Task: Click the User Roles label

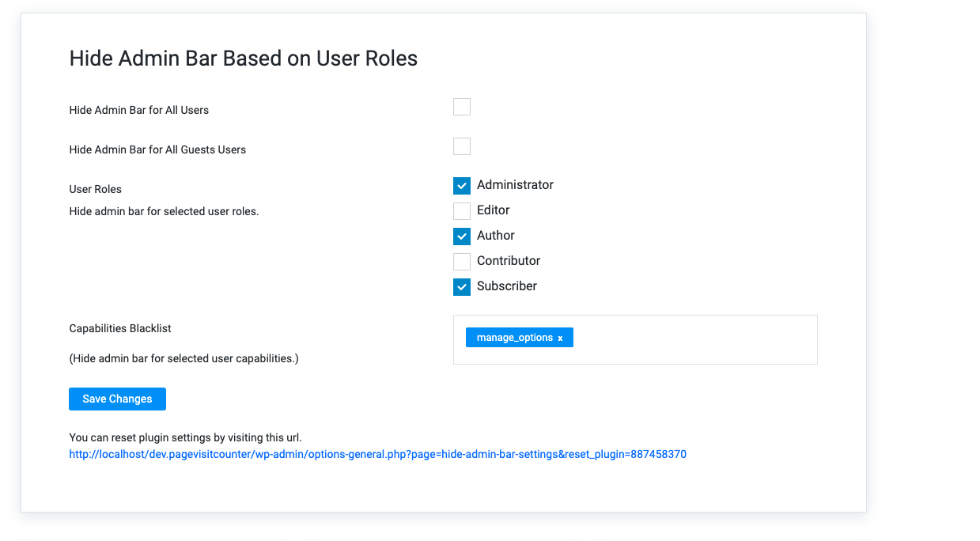Action: [x=96, y=189]
